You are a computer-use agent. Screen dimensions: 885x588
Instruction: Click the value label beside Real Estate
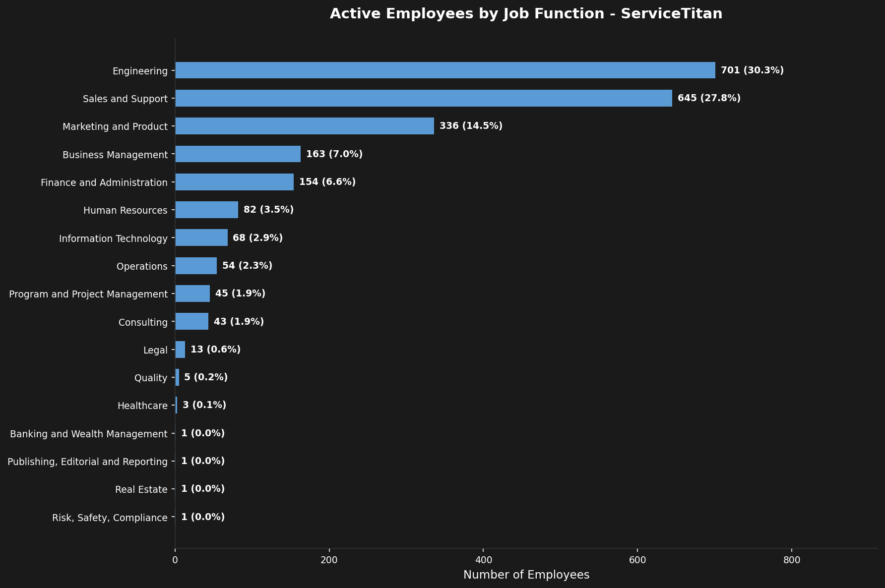point(203,489)
